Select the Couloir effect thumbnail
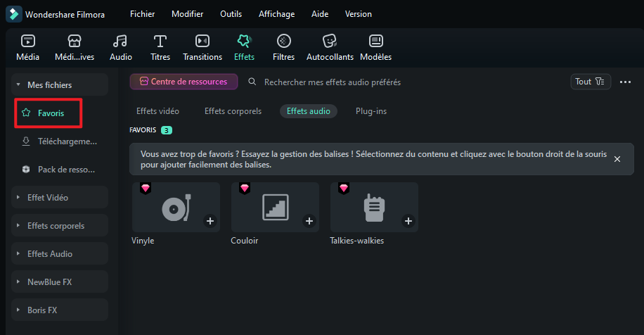The image size is (644, 335). pos(275,207)
